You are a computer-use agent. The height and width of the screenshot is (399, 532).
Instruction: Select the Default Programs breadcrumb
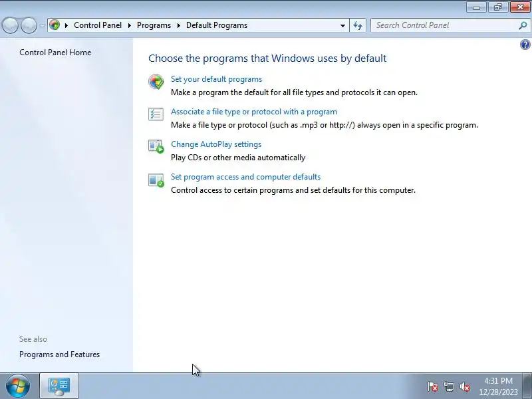(217, 25)
